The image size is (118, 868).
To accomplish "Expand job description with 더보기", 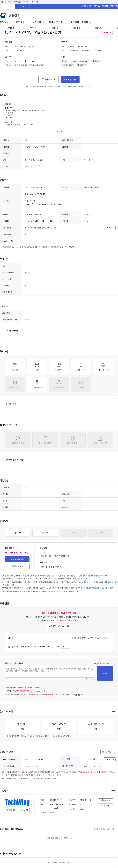I will 59,131.
